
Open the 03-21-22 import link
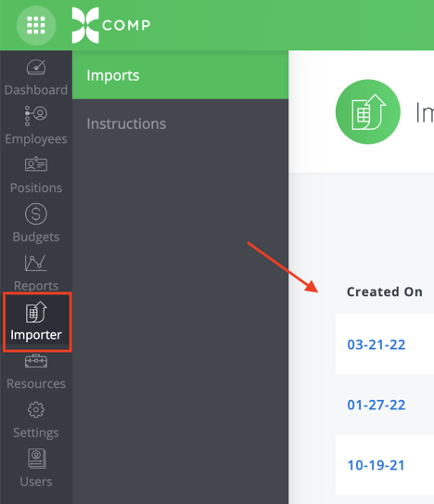tap(377, 344)
